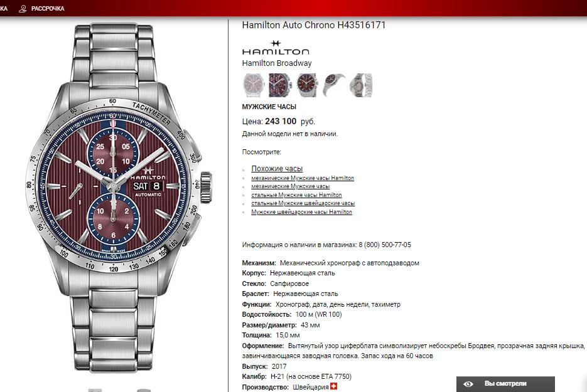Screen dimensions: 587x392
Task: Open the механические Мужские часы link
Action: pos(291,186)
